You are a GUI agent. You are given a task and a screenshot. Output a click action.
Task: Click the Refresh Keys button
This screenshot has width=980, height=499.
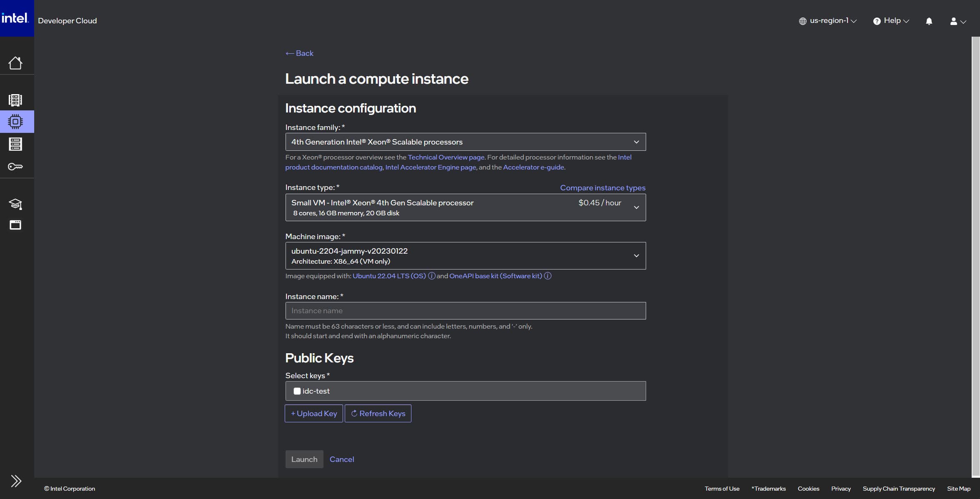click(378, 413)
